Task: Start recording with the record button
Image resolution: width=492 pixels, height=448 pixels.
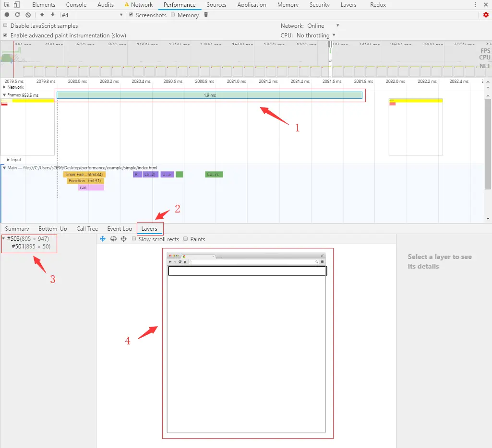Action: [x=7, y=15]
